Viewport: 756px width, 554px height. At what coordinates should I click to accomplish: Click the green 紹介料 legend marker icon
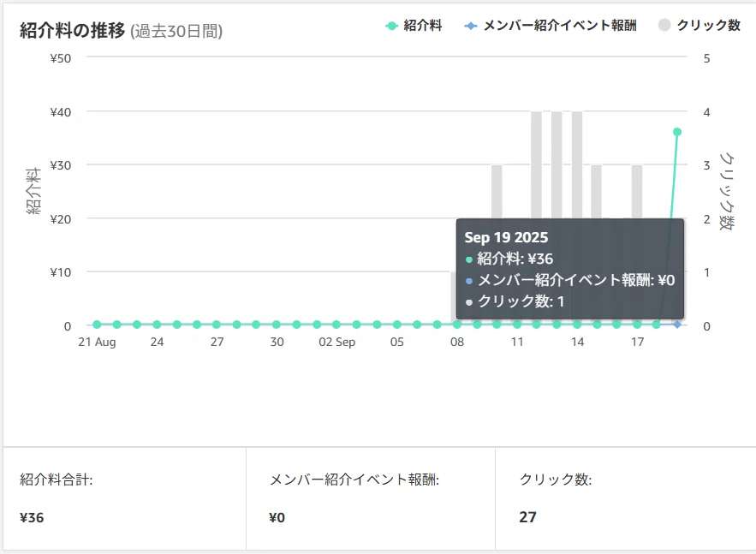[392, 26]
